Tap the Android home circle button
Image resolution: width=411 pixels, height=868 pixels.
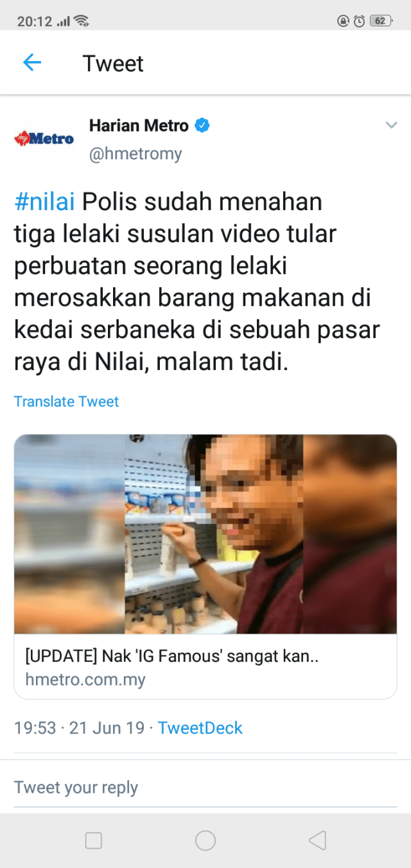point(205,840)
